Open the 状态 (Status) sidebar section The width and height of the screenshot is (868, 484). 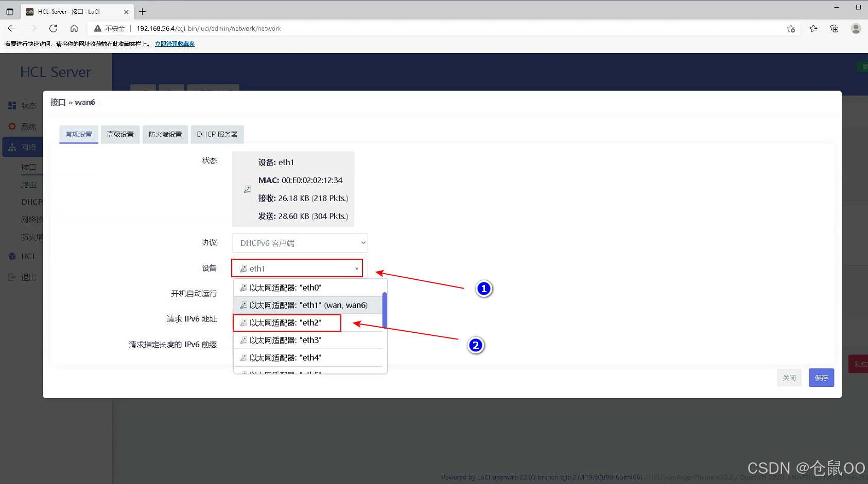coord(12,105)
